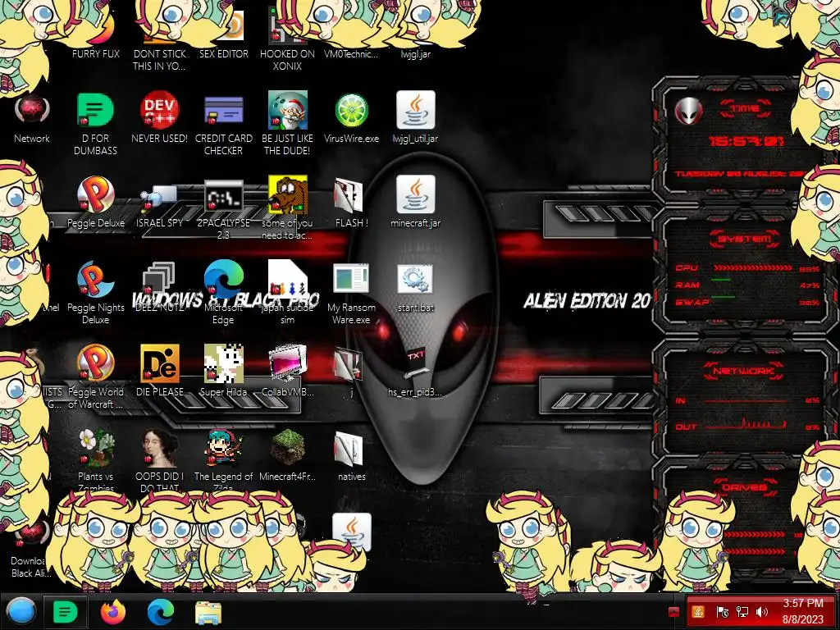840x630 pixels.
Task: Launch Firefox from the taskbar
Action: [x=113, y=611]
